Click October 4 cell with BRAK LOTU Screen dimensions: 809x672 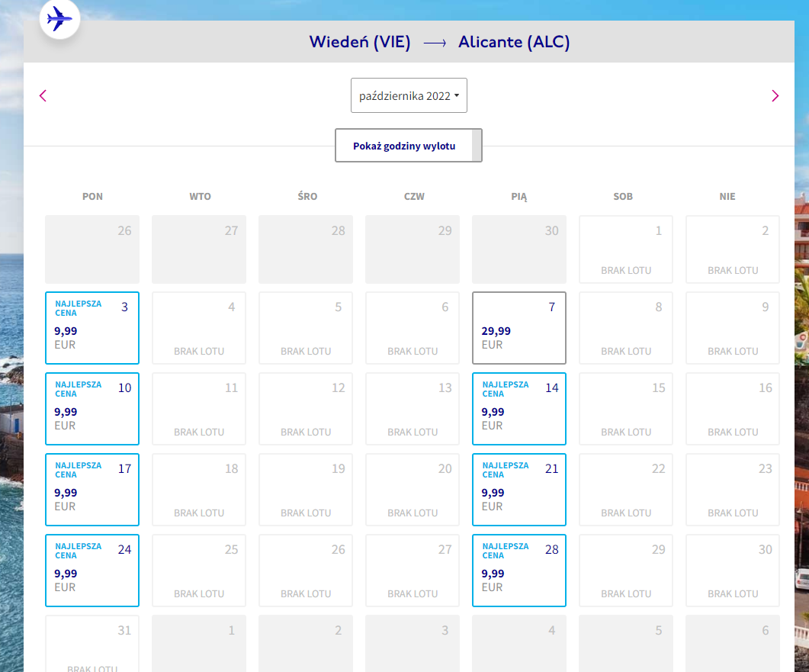point(199,328)
